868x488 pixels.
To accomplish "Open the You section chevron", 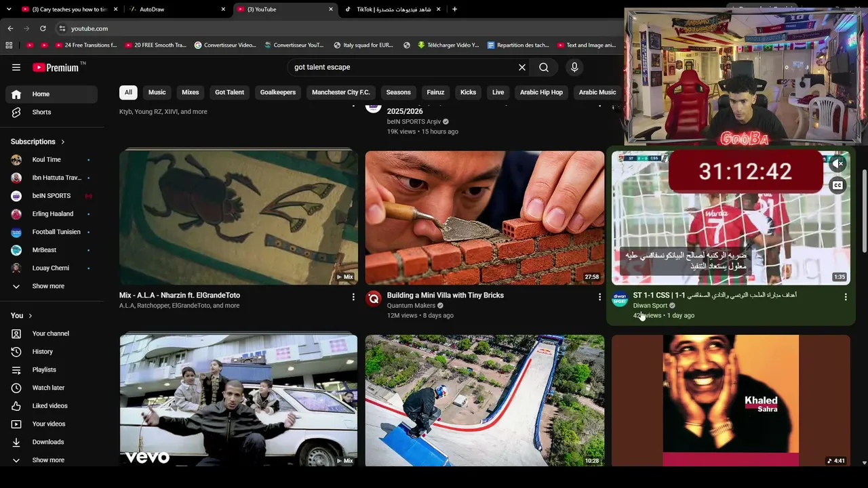I will point(30,316).
